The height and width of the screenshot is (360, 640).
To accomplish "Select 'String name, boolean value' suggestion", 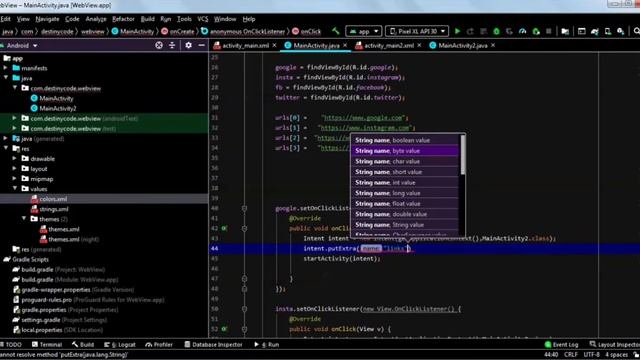I will (405, 140).
